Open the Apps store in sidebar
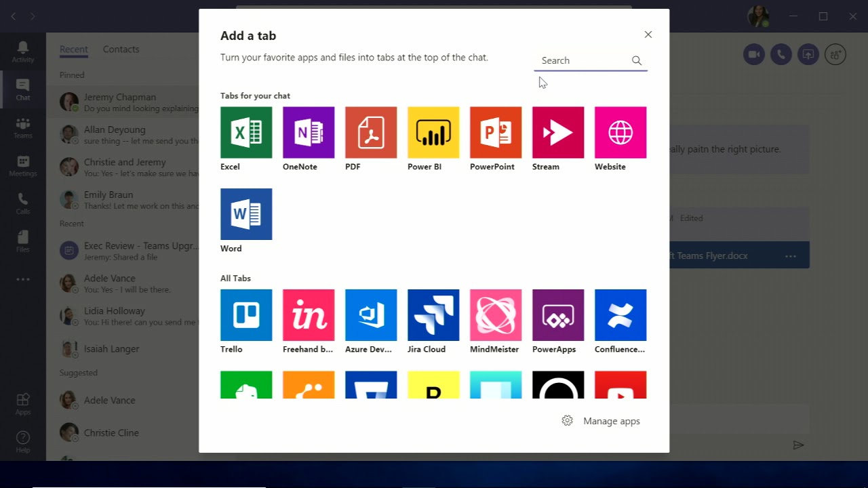Screen dimensions: 868x488 23,404
